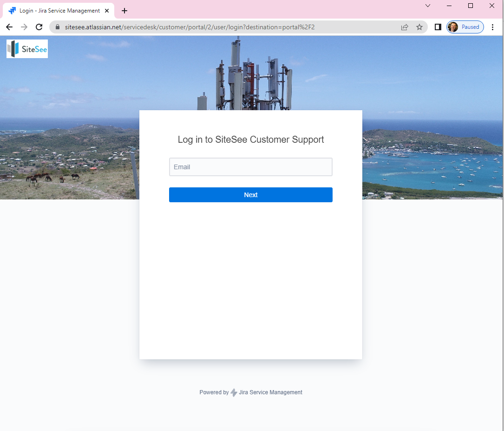
Task: Focus the Email input field
Action: tap(251, 167)
